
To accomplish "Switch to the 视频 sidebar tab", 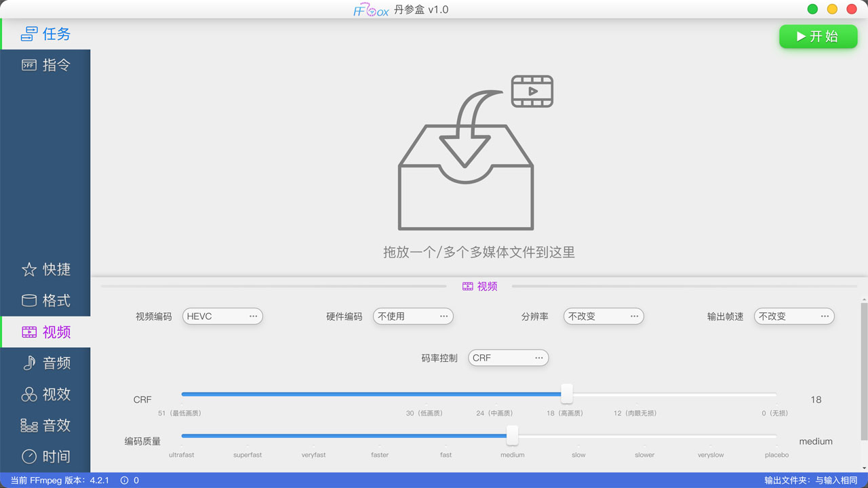I will point(56,332).
